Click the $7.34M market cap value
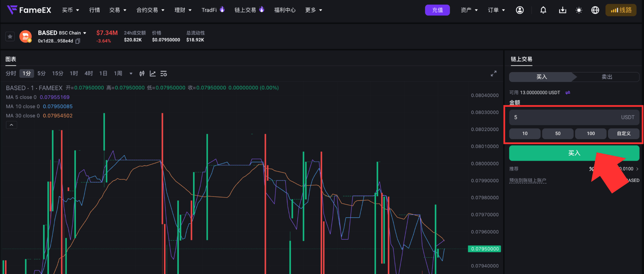Viewport: 644px width, 274px height. click(x=107, y=33)
